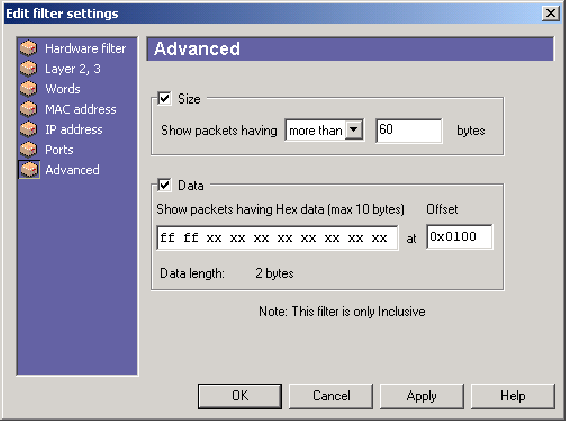The height and width of the screenshot is (423, 568).
Task: Click the IP address package icon
Action: (x=29, y=129)
